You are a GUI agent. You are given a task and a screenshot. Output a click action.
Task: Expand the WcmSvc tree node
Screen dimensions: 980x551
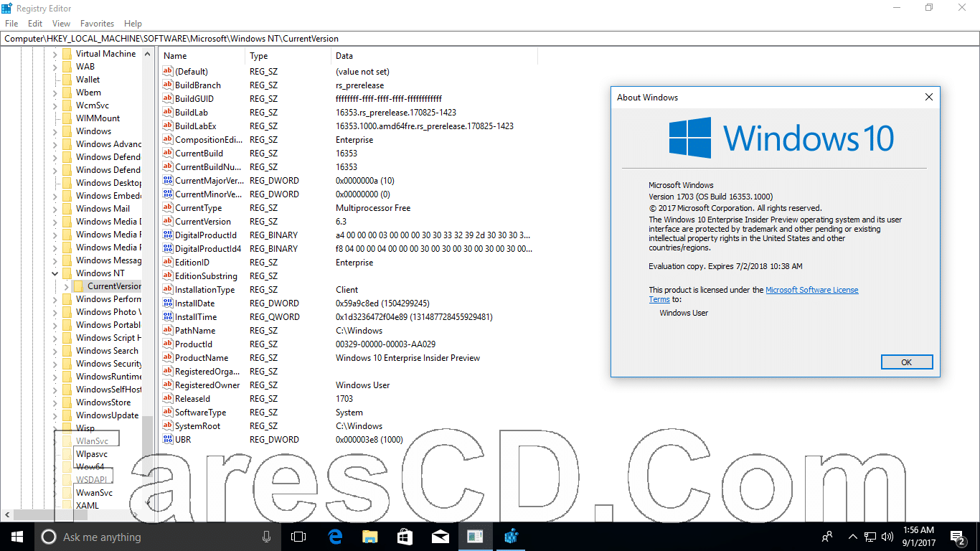(x=55, y=105)
